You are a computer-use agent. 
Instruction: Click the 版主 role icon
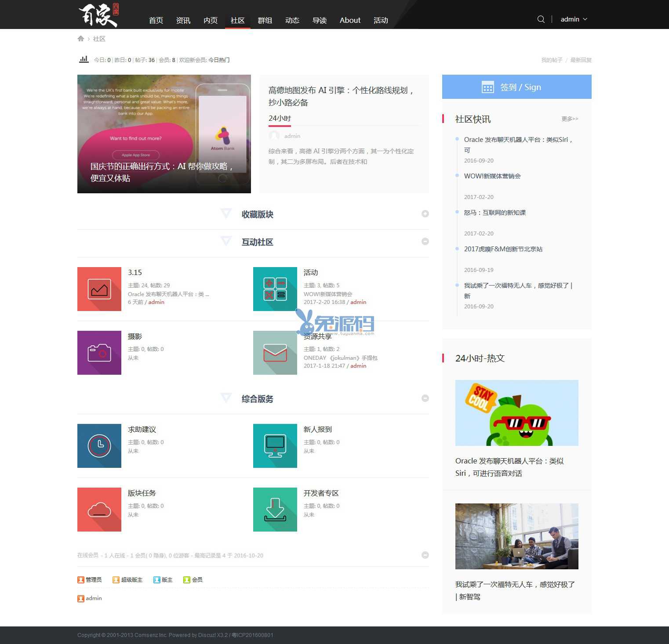coord(157,580)
